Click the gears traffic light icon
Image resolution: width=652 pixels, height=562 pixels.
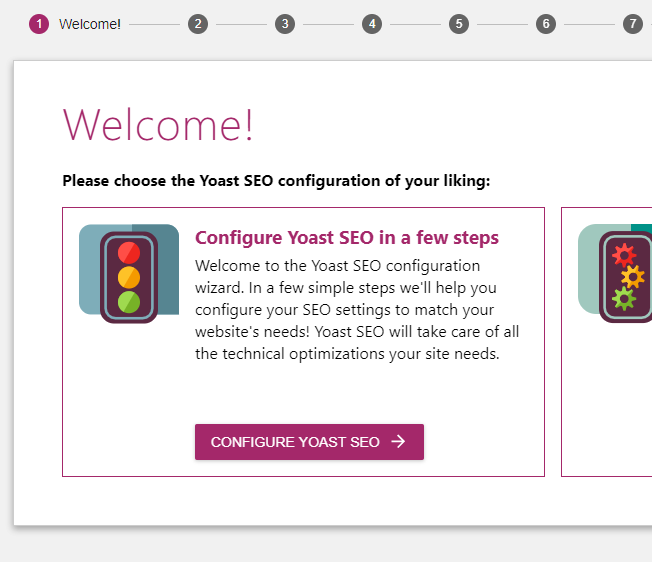(x=615, y=274)
